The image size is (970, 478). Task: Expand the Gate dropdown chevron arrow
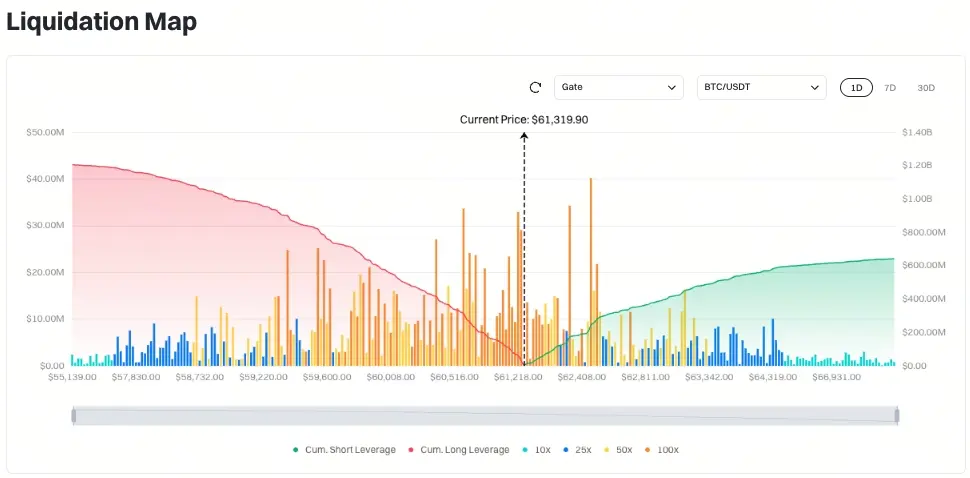point(671,88)
